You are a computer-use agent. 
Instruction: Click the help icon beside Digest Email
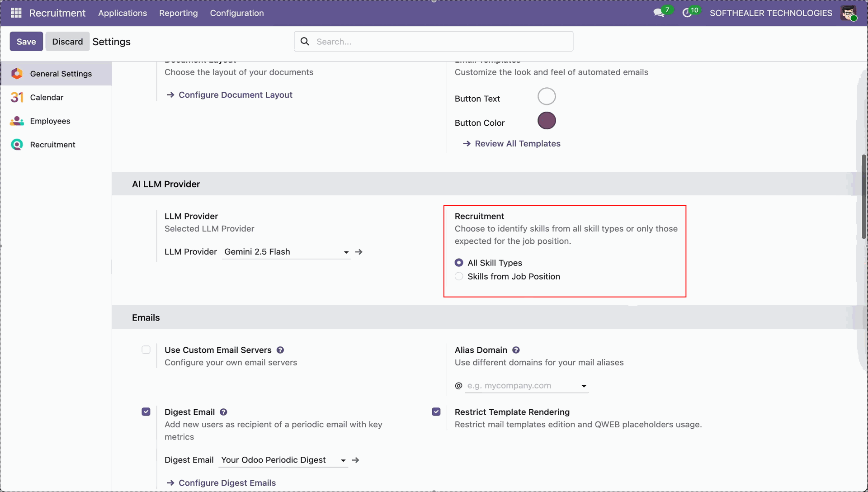pos(223,412)
